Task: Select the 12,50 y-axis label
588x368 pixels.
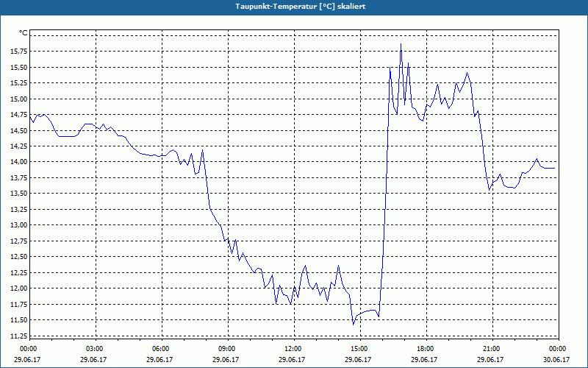Action: point(19,257)
